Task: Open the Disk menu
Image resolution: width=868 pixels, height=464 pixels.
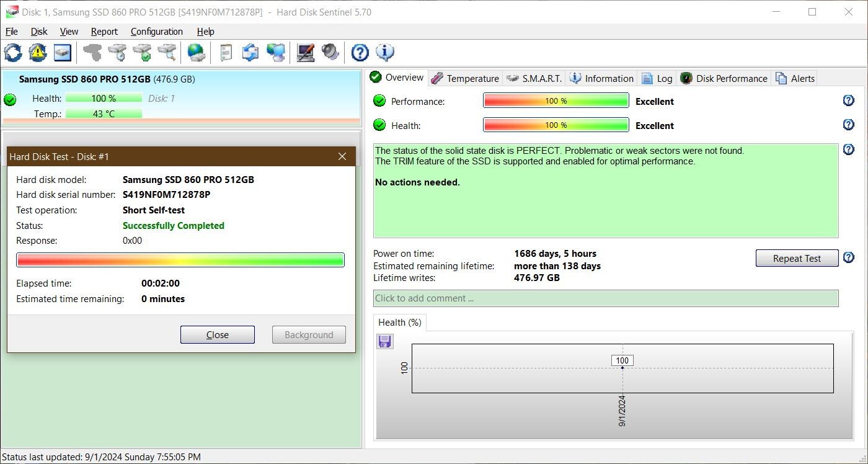Action: pos(39,31)
